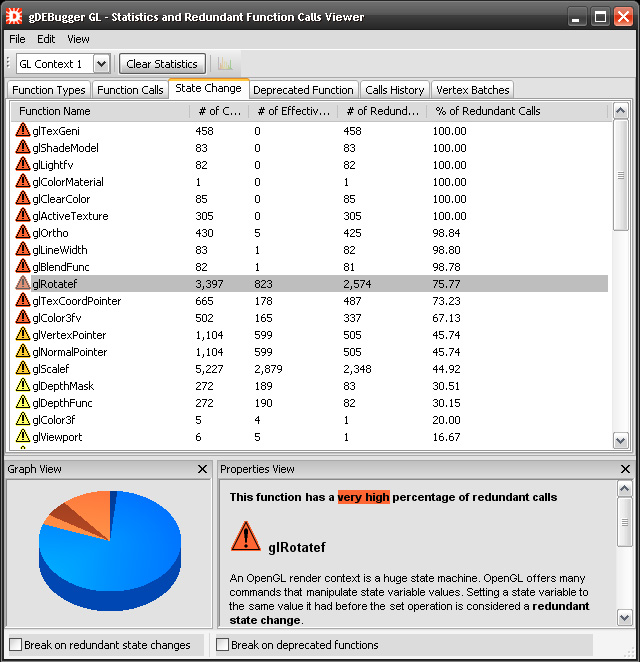Click the glClearColor warning icon

[x=23, y=198]
